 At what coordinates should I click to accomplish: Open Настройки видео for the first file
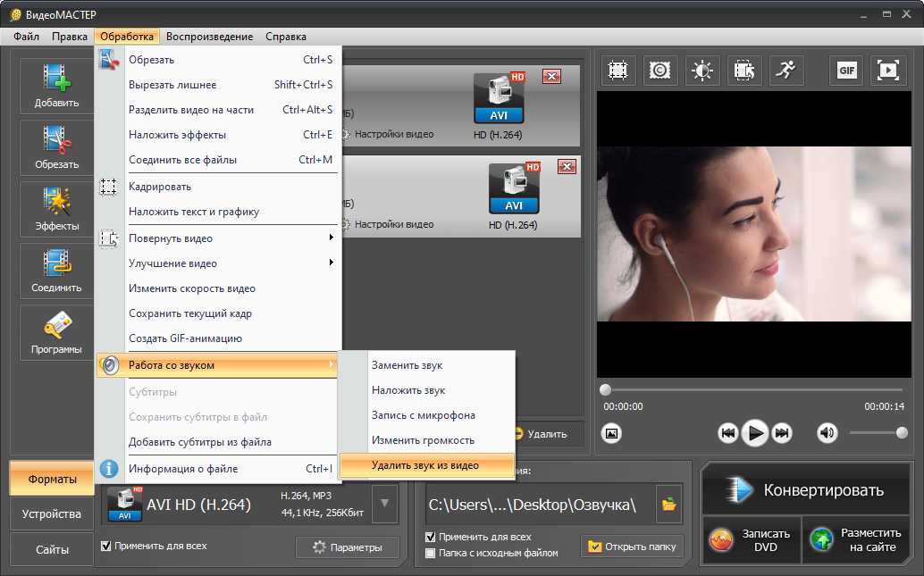[x=394, y=134]
